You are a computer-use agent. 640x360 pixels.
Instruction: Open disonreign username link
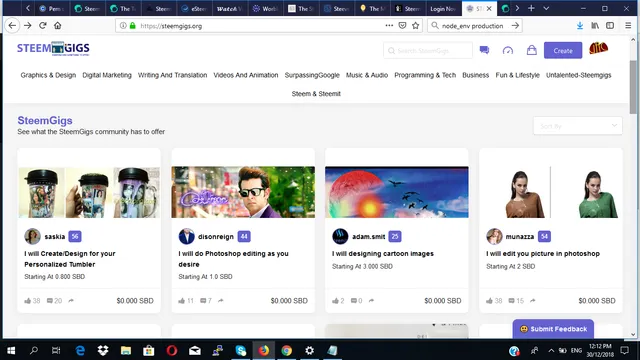(x=216, y=237)
